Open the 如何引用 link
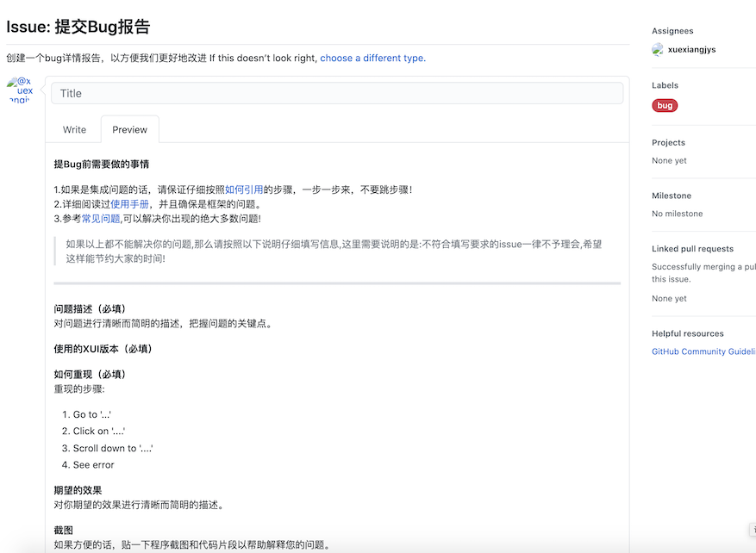Image resolution: width=756 pixels, height=553 pixels. coord(244,190)
